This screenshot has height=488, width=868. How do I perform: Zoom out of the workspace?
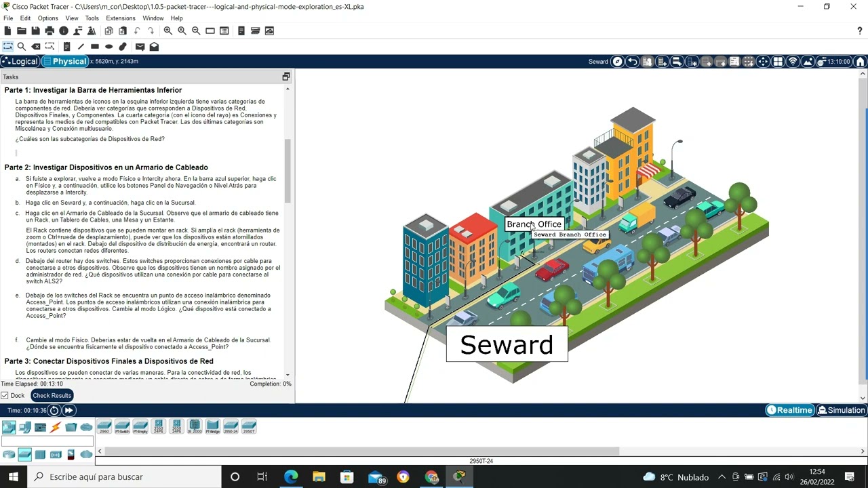point(196,30)
